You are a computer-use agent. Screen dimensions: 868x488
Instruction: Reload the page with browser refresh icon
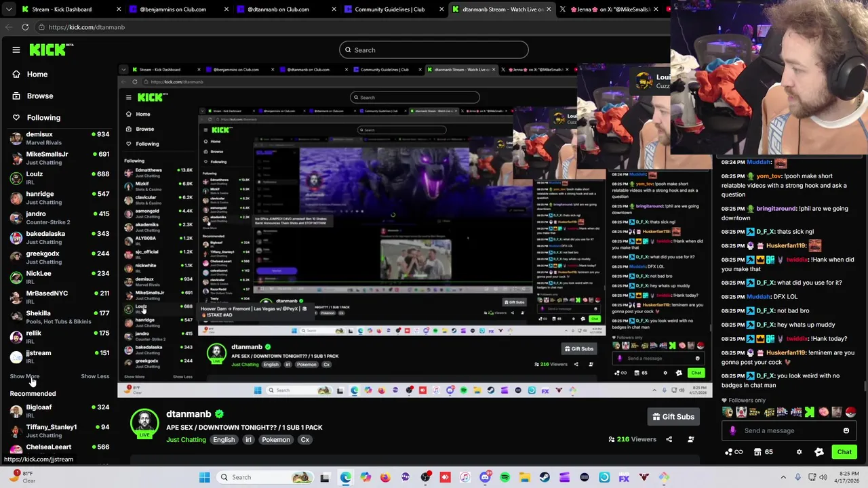tap(25, 27)
